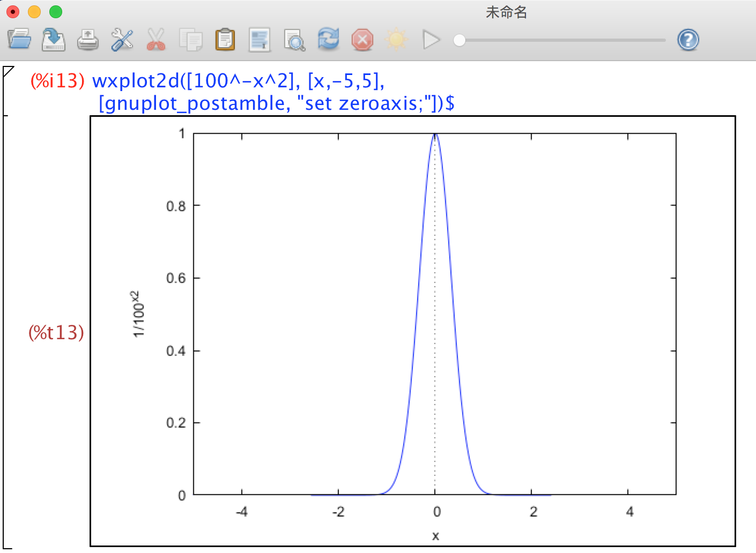756x553 pixels.
Task: Click the 4 tick label on x-axis
Action: pyautogui.click(x=630, y=512)
